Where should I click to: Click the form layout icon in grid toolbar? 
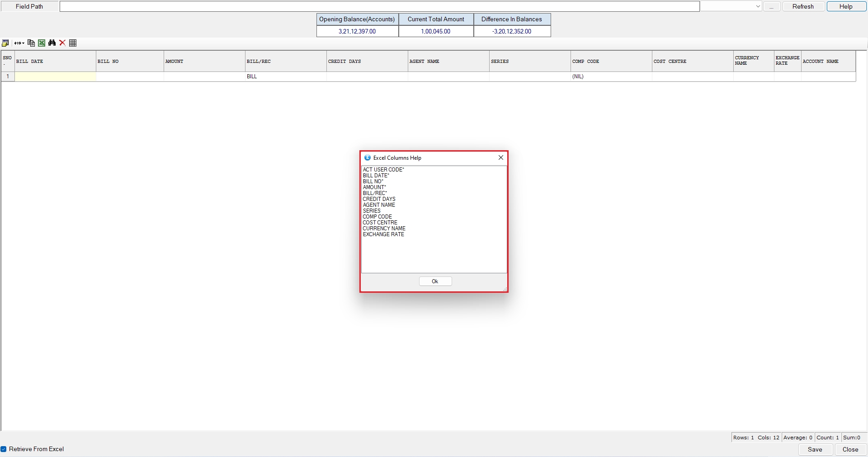[5, 43]
